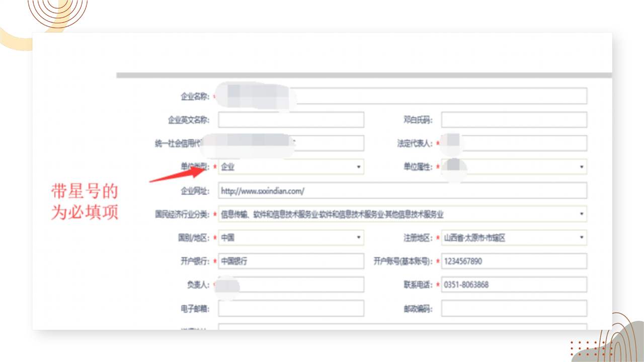Select the 邮政编码 input box
The width and height of the screenshot is (644, 362).
514,308
